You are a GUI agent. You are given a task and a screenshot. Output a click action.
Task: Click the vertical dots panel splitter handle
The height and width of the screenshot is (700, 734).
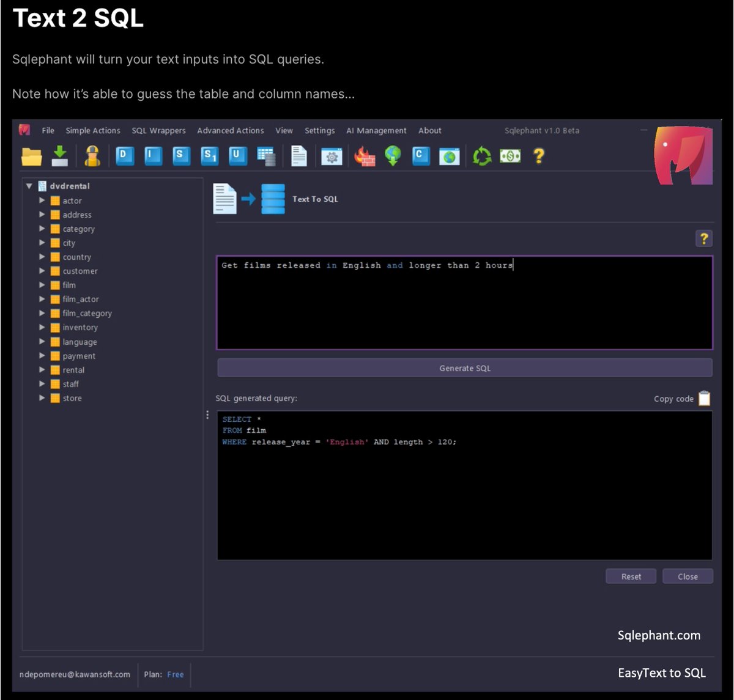tap(208, 415)
